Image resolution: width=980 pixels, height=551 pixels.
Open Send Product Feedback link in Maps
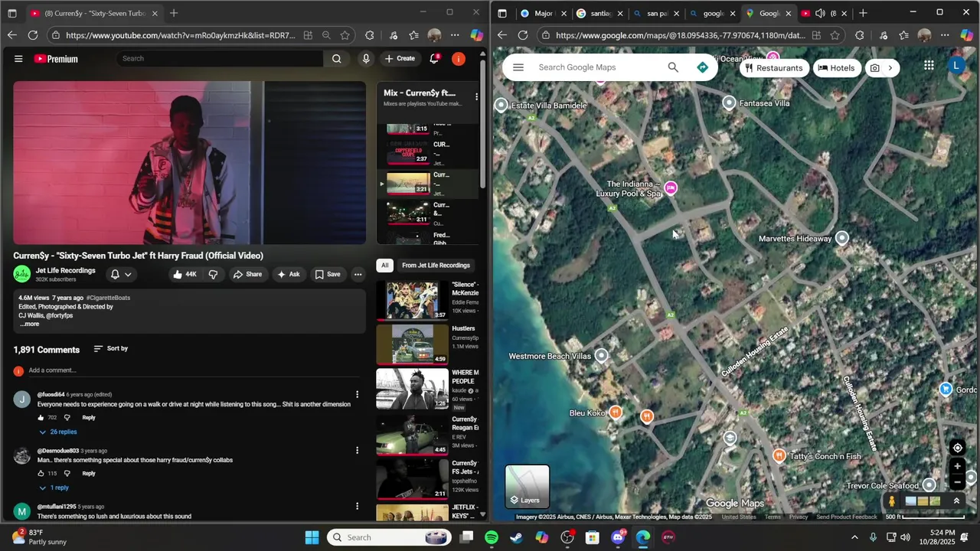(x=847, y=517)
